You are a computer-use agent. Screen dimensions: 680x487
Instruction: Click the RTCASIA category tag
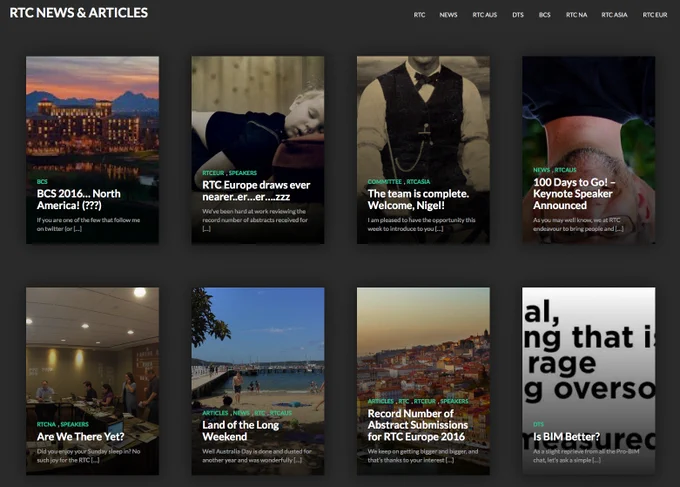point(418,182)
